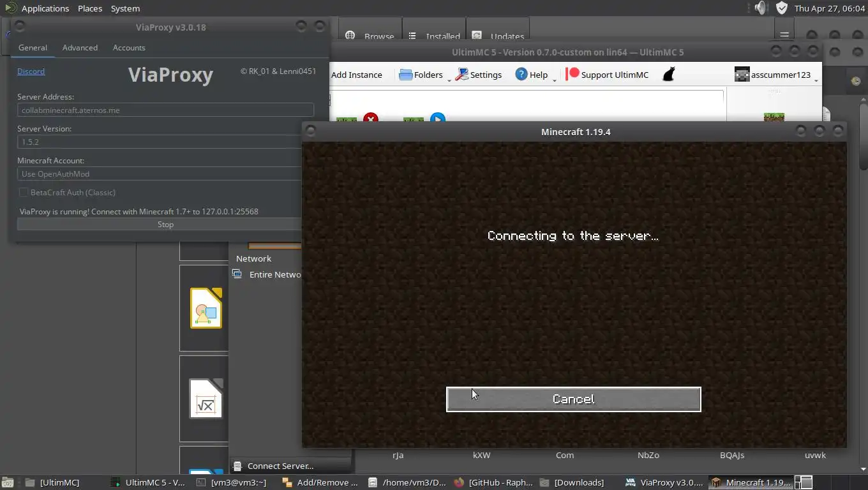Image resolution: width=868 pixels, height=490 pixels.
Task: Switch to the vm3@vm3 terminal taskbar entry
Action: (233, 482)
